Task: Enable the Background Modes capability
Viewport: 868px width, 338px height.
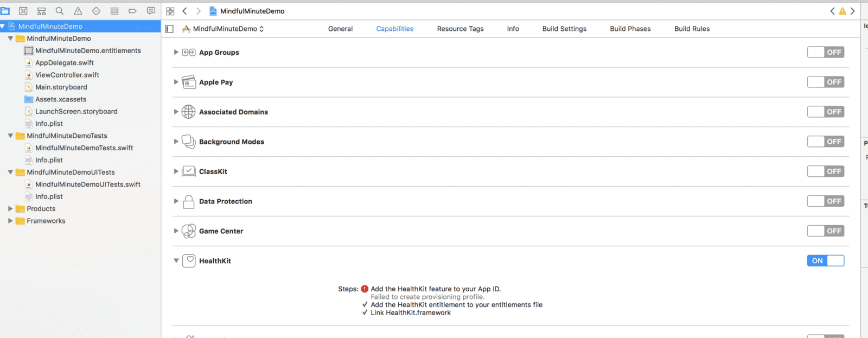Action: click(x=825, y=142)
